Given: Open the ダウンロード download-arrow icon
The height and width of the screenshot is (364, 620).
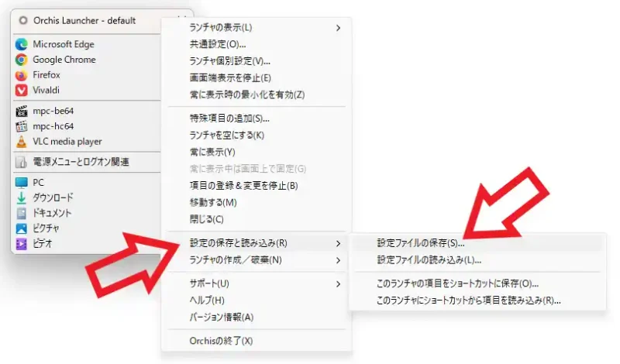Looking at the screenshot, I should [22, 197].
